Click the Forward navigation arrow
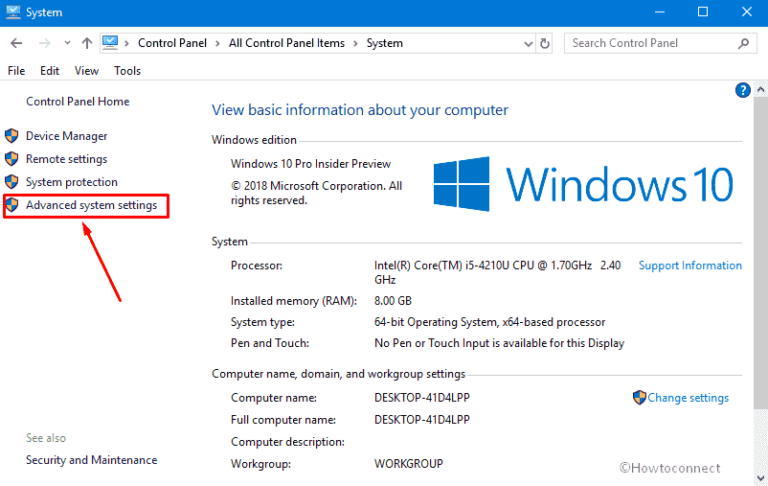 45,43
